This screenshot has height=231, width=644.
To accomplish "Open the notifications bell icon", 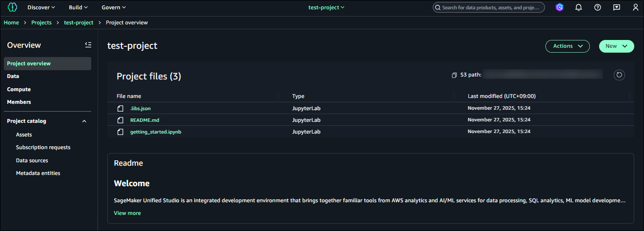I will pos(579,7).
